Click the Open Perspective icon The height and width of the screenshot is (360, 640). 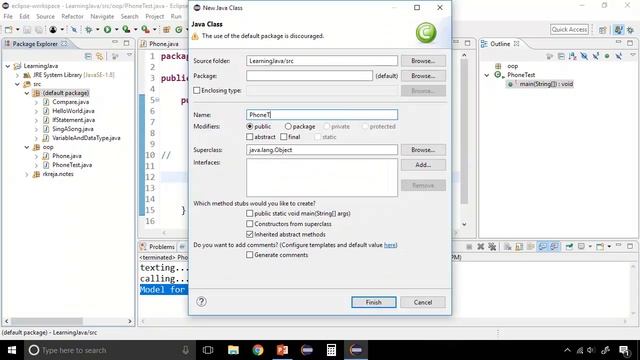click(x=602, y=30)
